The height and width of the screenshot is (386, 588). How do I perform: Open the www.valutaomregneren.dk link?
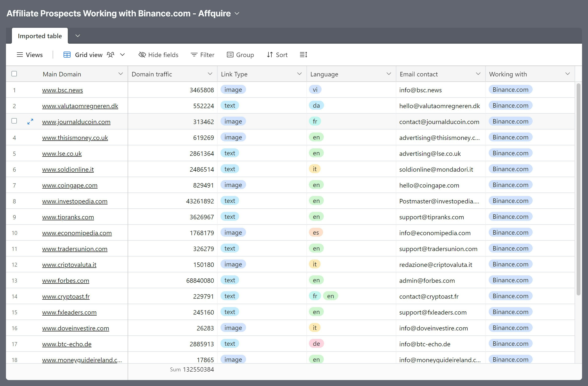[80, 106]
